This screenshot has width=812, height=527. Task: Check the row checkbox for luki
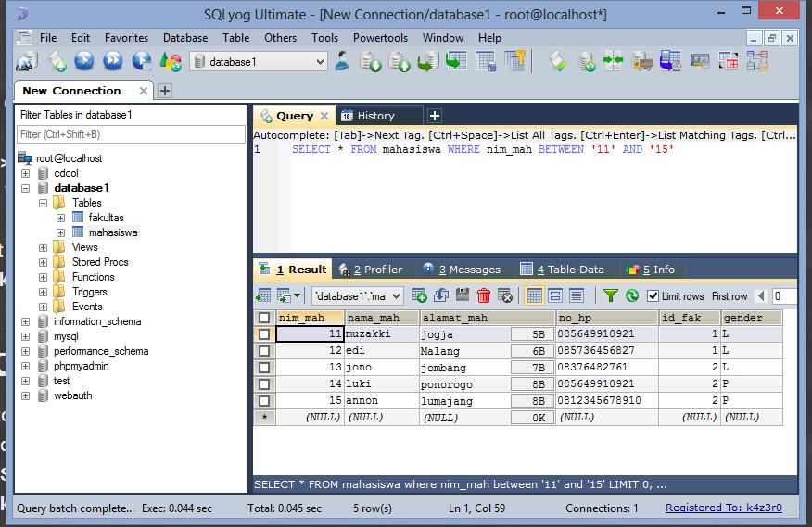pos(264,384)
